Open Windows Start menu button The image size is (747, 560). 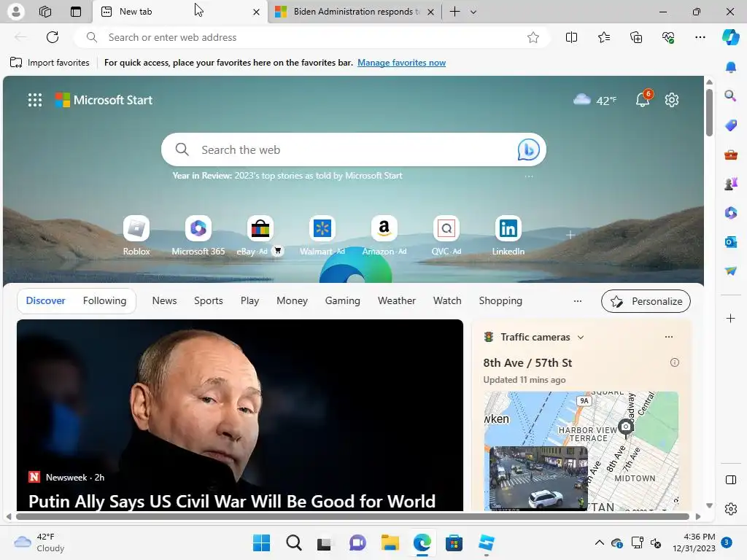[261, 542]
